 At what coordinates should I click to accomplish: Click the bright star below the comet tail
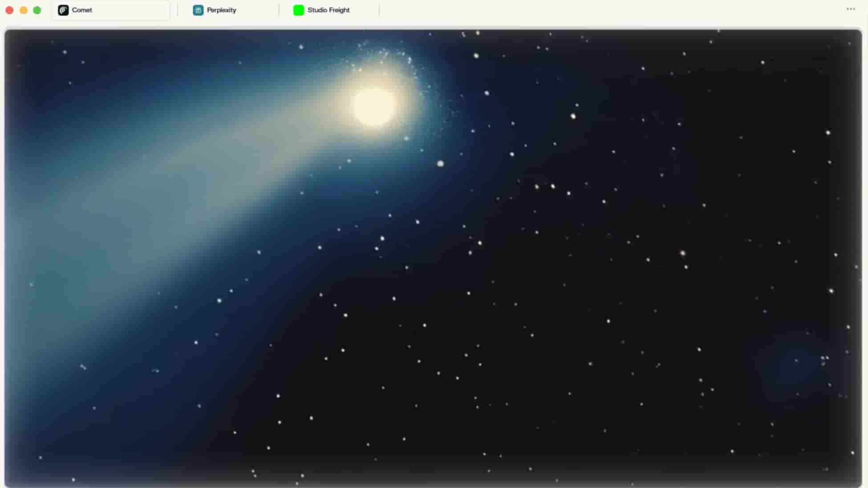tap(440, 164)
